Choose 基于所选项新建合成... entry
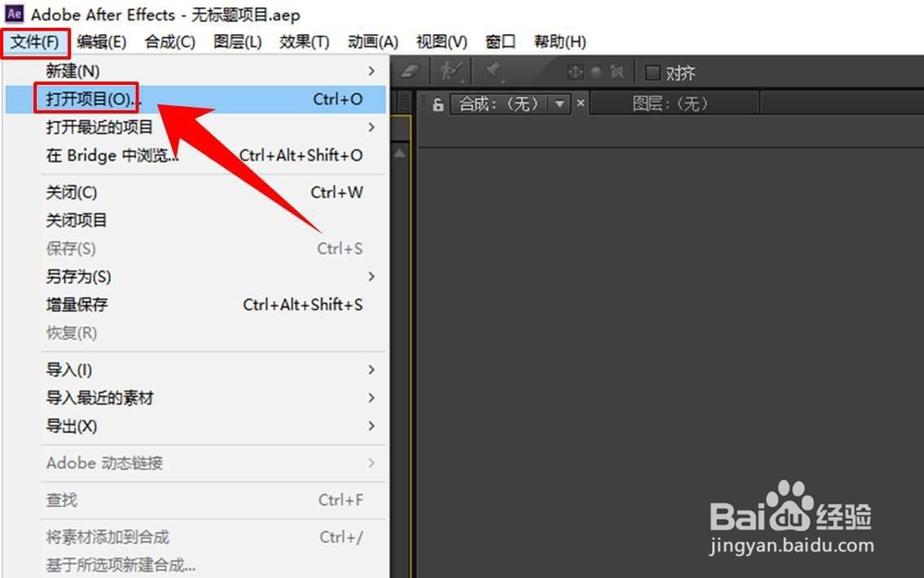The image size is (924, 578). point(196,566)
